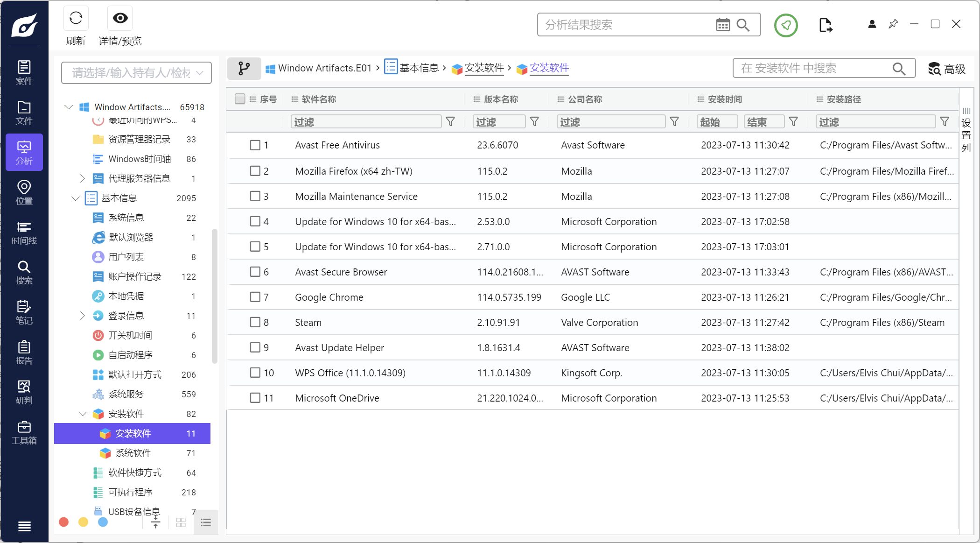
Task: Expand the 登录信息 node
Action: 82,316
